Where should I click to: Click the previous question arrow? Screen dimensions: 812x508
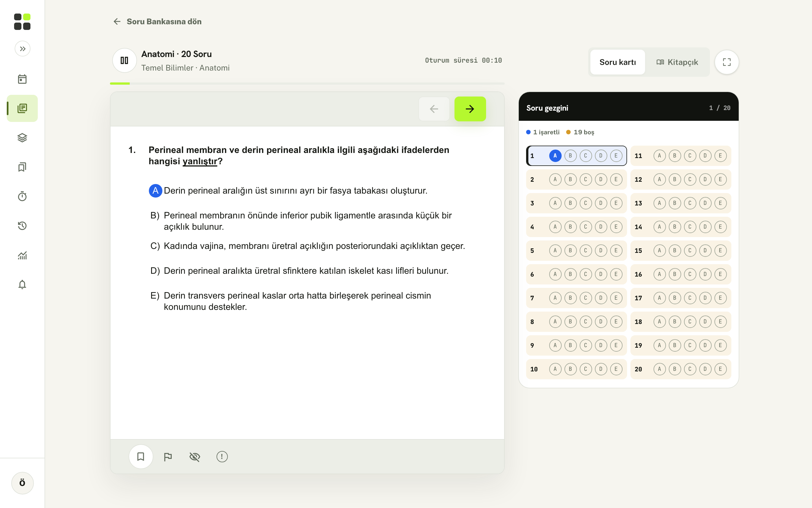point(434,109)
